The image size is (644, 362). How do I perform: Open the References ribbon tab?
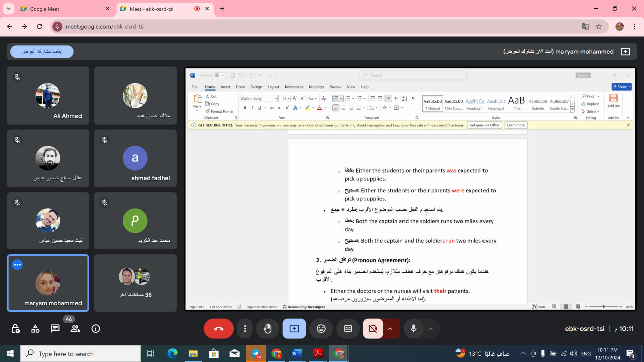coord(294,87)
